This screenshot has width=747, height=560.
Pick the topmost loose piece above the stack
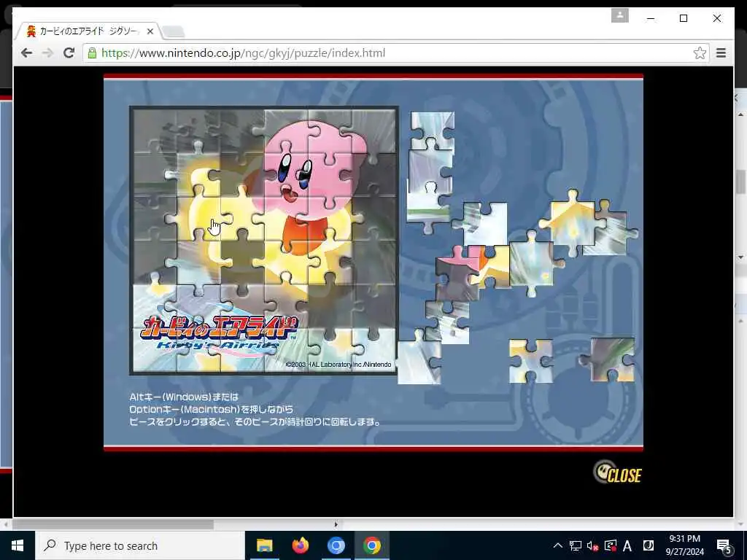[x=432, y=131]
